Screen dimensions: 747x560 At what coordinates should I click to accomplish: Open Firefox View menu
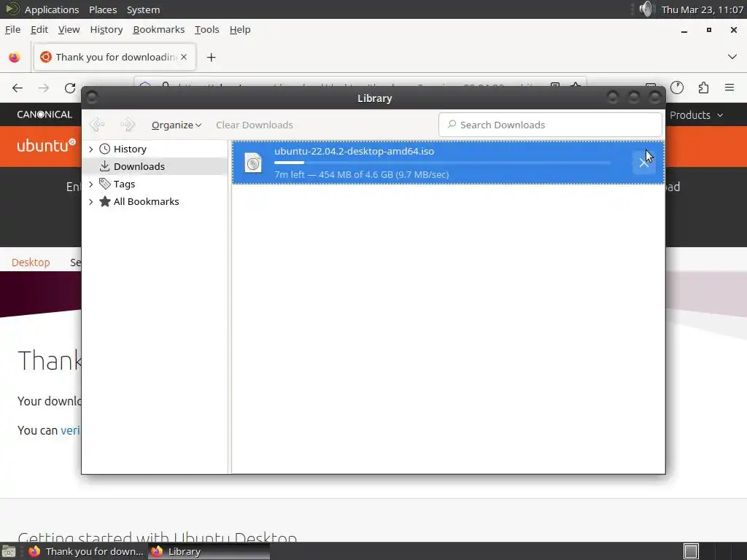(x=69, y=29)
